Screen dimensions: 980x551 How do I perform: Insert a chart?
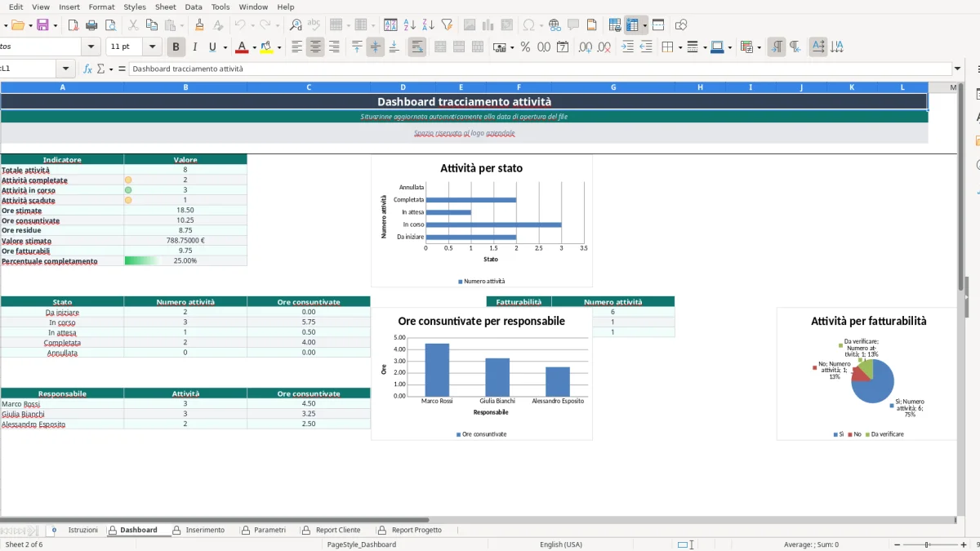point(488,25)
